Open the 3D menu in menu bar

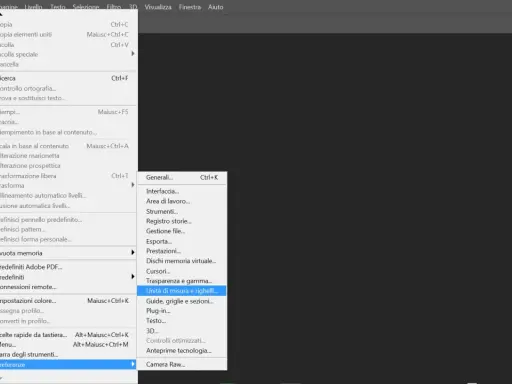click(x=133, y=7)
